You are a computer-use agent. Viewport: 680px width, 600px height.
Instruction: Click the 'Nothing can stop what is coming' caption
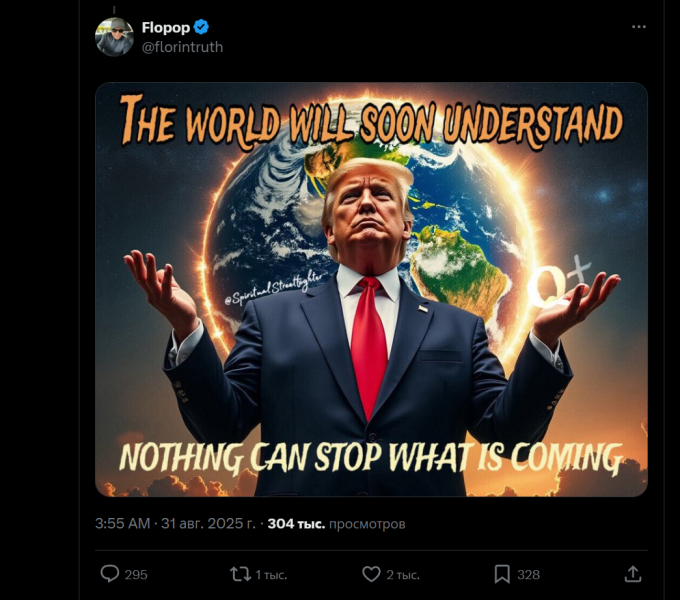coord(371,457)
